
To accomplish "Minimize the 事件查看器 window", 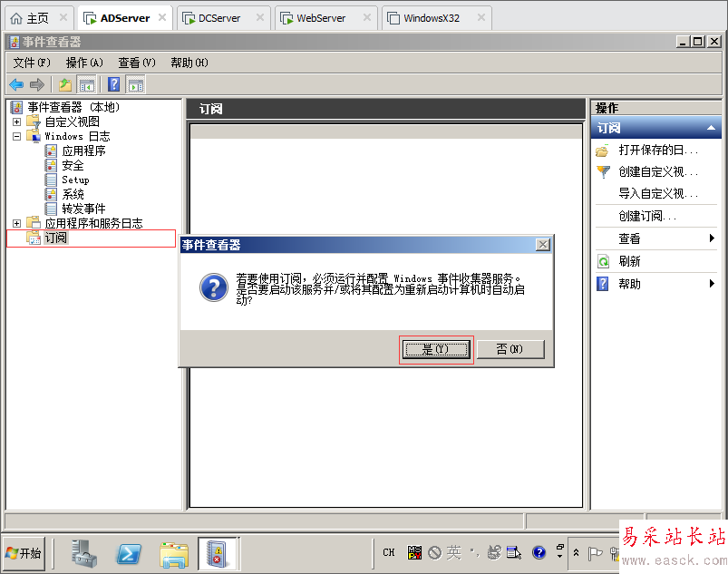I will pos(682,42).
